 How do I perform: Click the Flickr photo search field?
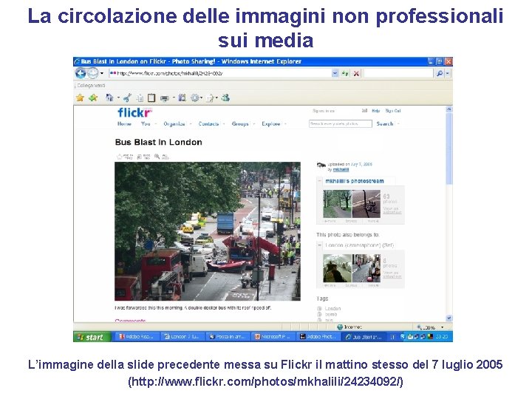341,124
